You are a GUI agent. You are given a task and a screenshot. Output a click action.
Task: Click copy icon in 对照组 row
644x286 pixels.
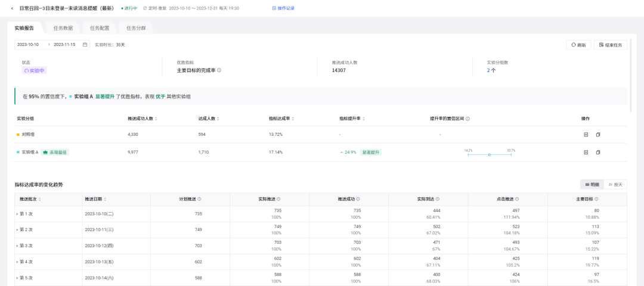coord(598,134)
